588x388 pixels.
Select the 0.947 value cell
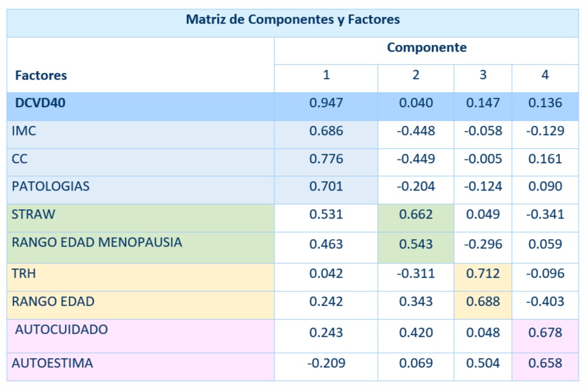[x=326, y=103]
